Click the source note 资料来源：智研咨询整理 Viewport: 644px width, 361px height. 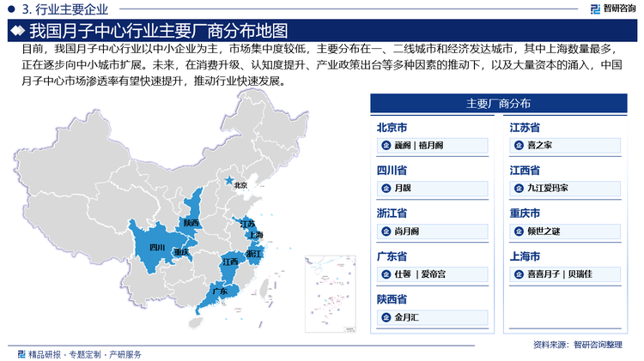(578, 345)
